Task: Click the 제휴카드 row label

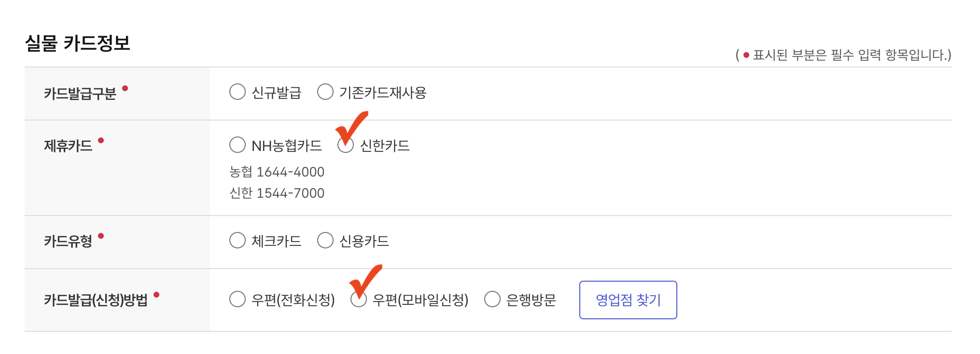Action: (68, 146)
